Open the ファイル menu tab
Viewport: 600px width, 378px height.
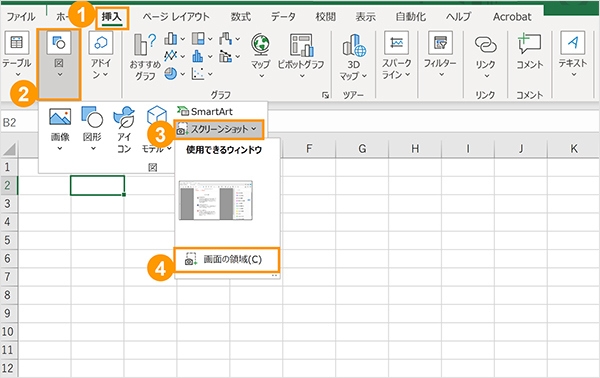point(21,17)
